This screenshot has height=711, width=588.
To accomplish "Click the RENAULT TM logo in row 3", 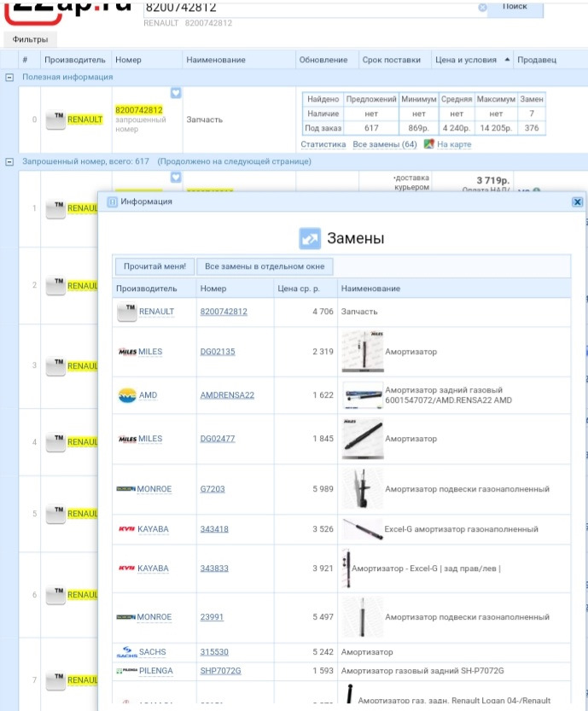I will click(x=55, y=366).
